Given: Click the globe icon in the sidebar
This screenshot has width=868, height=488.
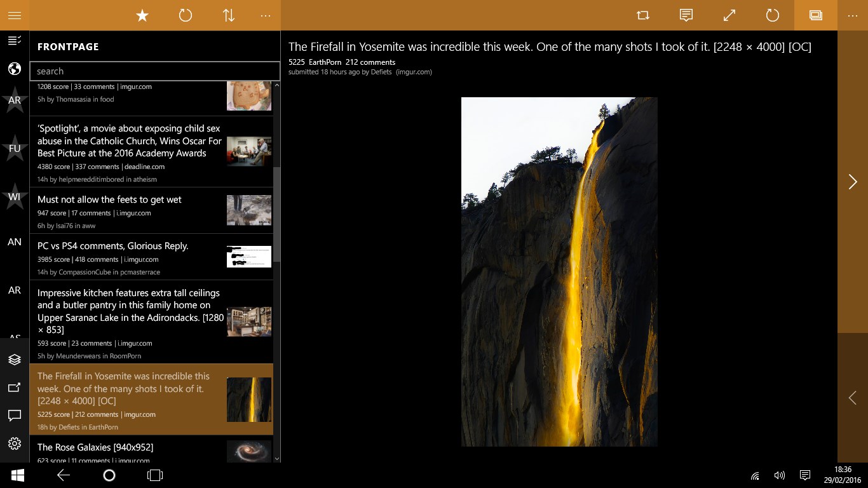Looking at the screenshot, I should point(15,69).
